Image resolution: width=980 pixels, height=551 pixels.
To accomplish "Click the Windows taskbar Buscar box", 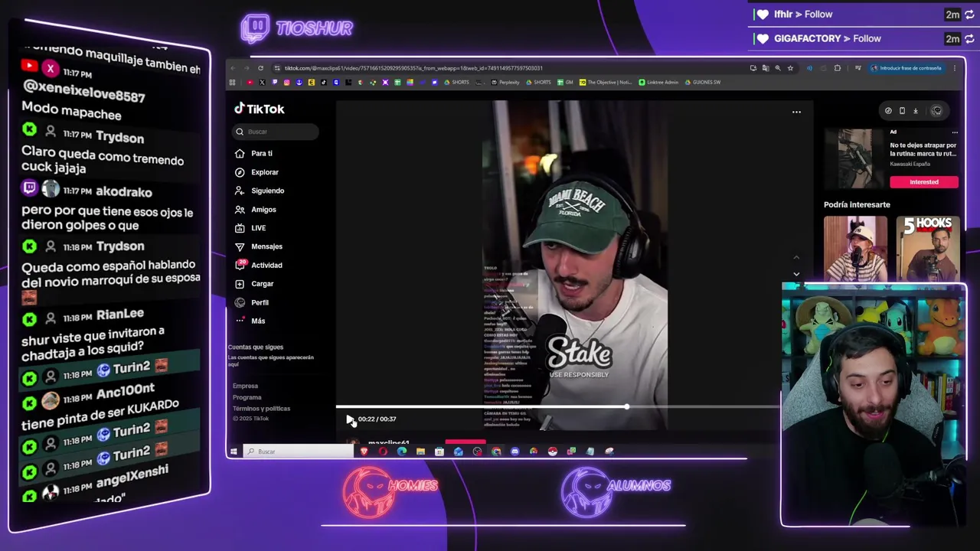I will 299,452.
